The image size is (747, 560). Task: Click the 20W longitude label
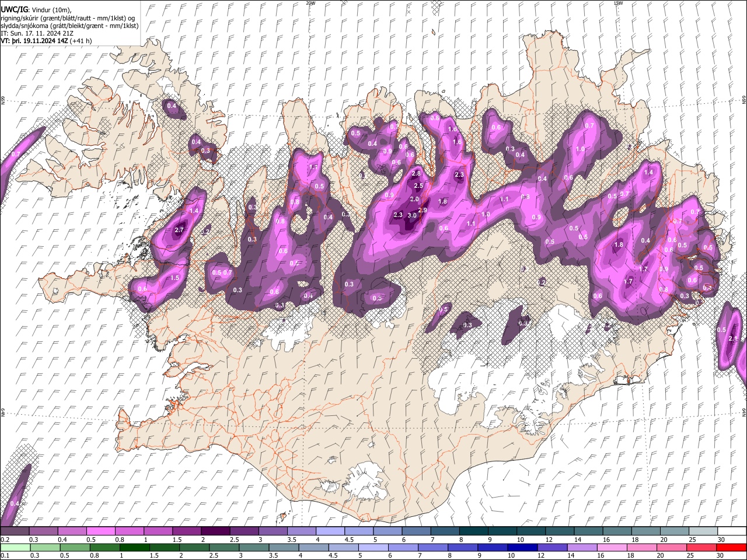coord(310,3)
